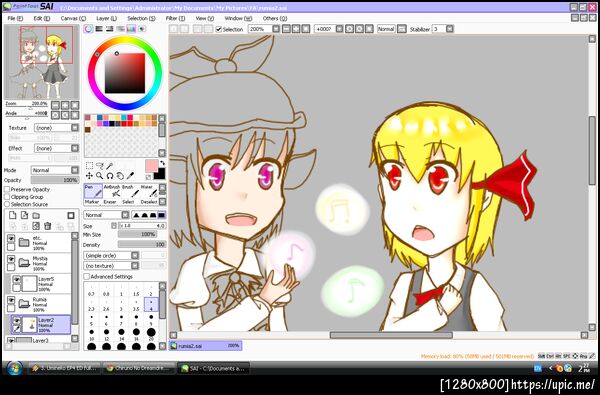Create a new layer folder

[x=36, y=215]
